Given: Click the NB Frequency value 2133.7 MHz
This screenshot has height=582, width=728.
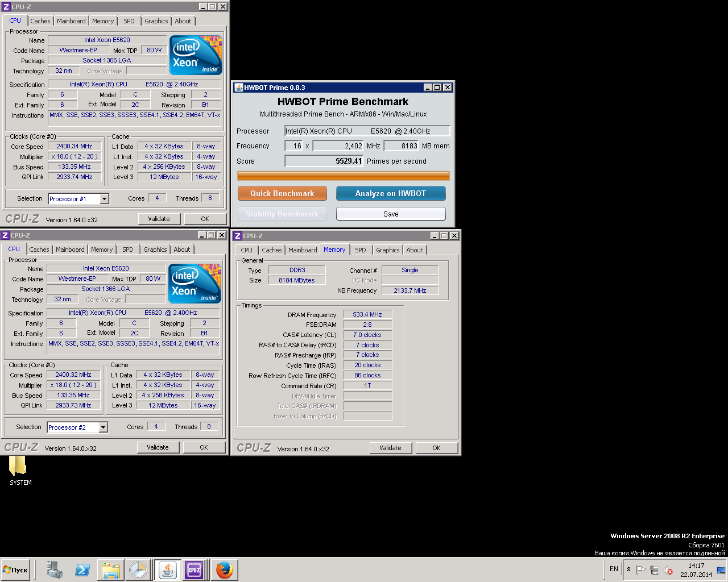Looking at the screenshot, I should click(x=410, y=290).
